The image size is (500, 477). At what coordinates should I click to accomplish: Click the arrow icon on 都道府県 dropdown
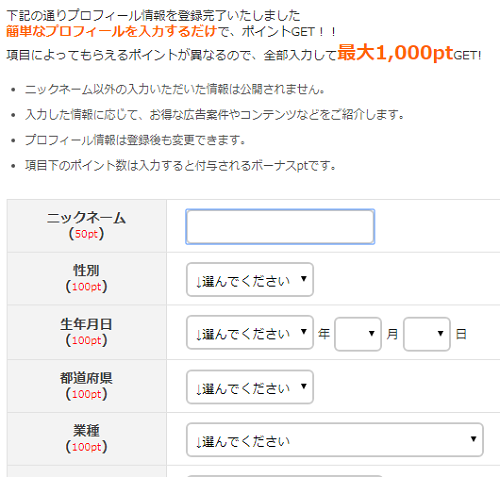[303, 386]
